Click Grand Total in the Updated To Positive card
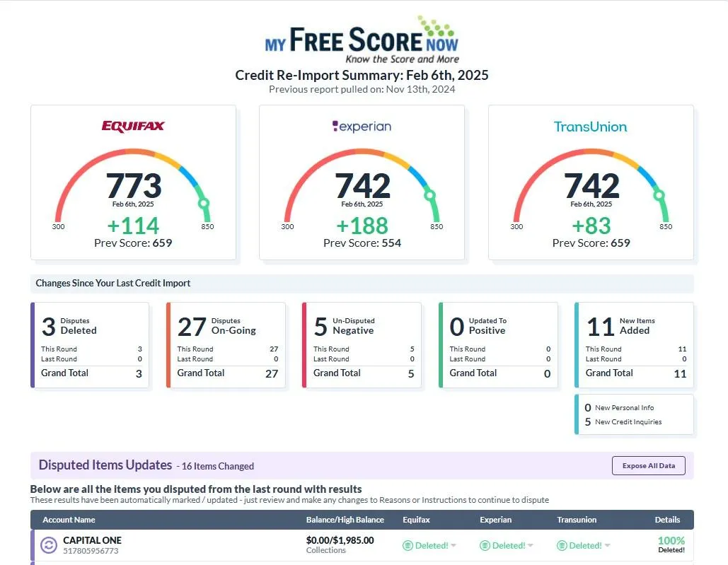This screenshot has height=565, width=728. (x=473, y=373)
